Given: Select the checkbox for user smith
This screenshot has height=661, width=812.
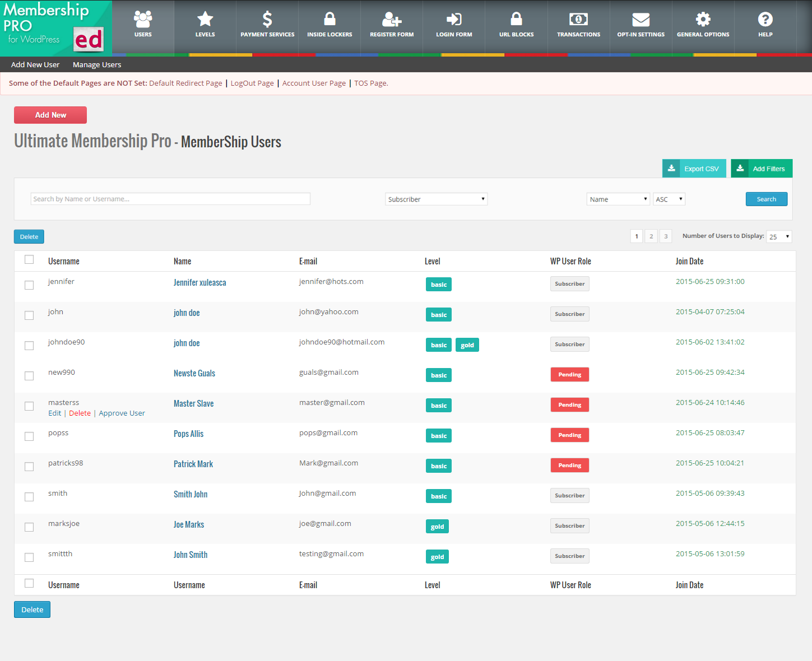Looking at the screenshot, I should [29, 497].
